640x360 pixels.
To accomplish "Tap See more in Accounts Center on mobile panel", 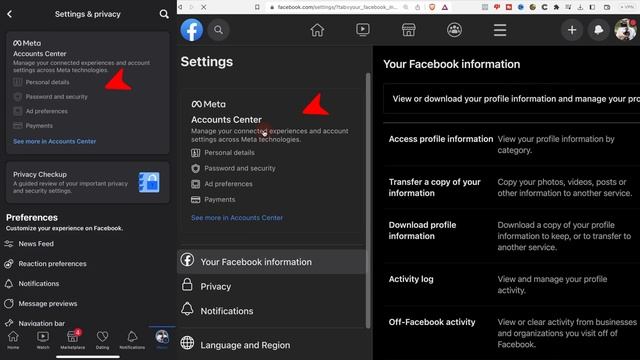I will [x=55, y=141].
